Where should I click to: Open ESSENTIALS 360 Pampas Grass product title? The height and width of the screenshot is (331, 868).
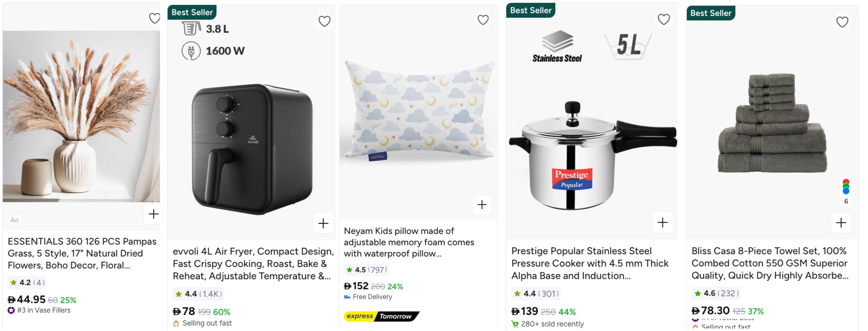point(82,253)
